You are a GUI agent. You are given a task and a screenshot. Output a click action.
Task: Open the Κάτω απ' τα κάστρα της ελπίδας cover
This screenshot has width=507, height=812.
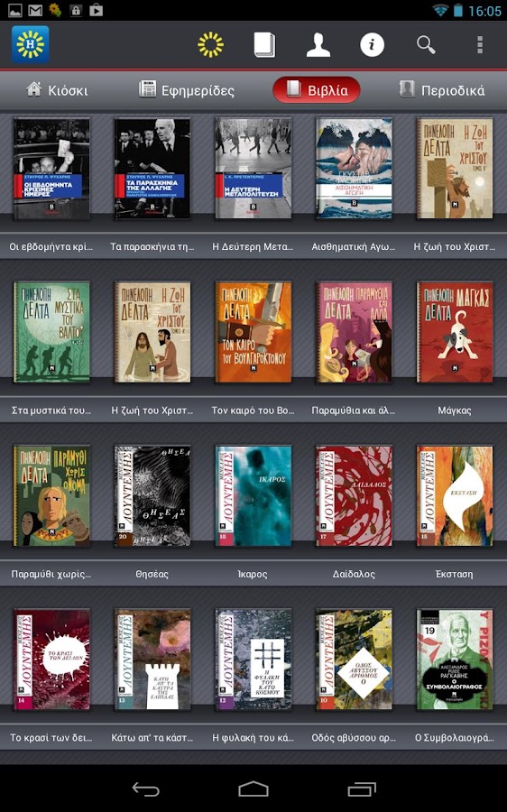152,660
